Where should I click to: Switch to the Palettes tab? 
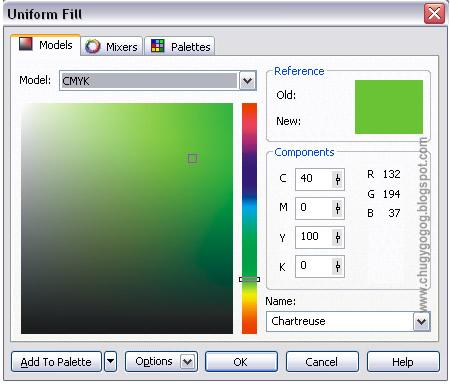(180, 47)
